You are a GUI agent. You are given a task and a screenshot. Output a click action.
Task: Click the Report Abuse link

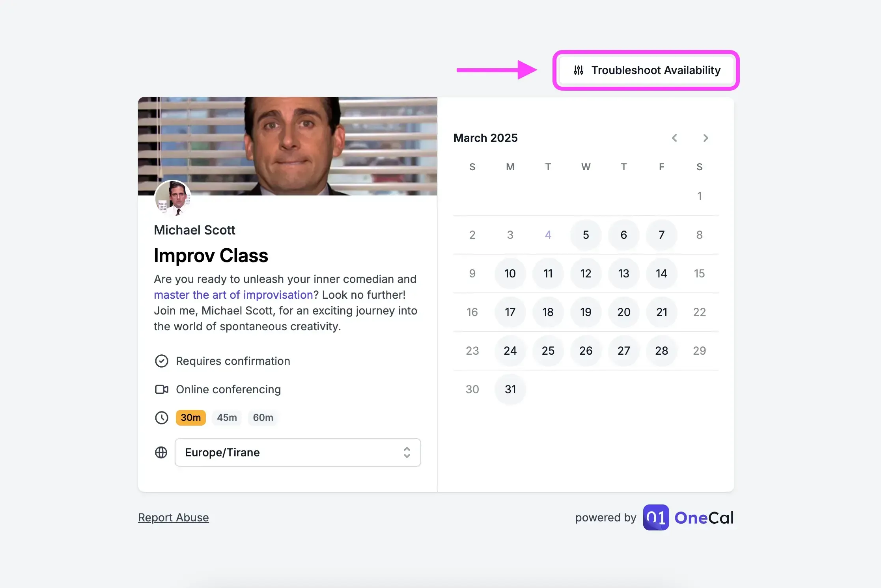[174, 517]
